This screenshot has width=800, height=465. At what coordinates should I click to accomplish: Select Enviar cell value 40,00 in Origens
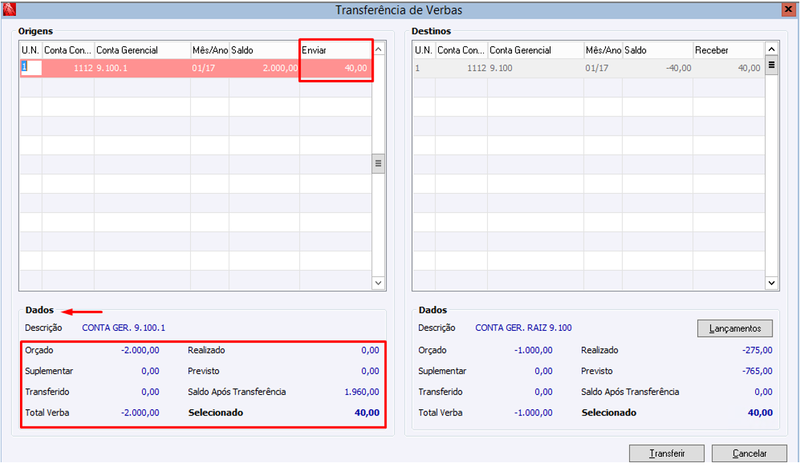click(335, 68)
